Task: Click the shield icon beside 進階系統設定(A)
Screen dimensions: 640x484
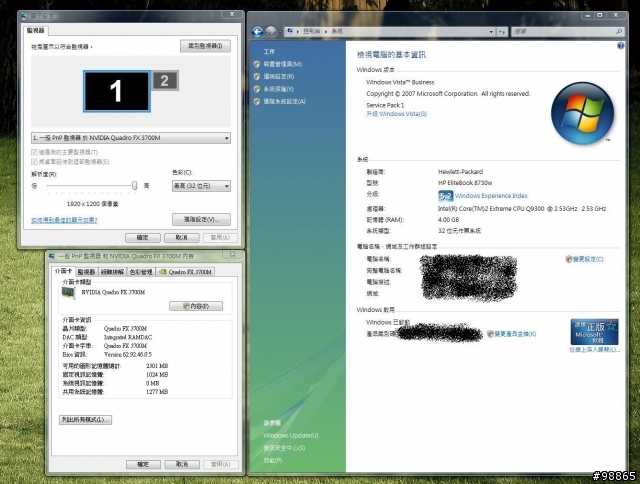Action: 257,101
